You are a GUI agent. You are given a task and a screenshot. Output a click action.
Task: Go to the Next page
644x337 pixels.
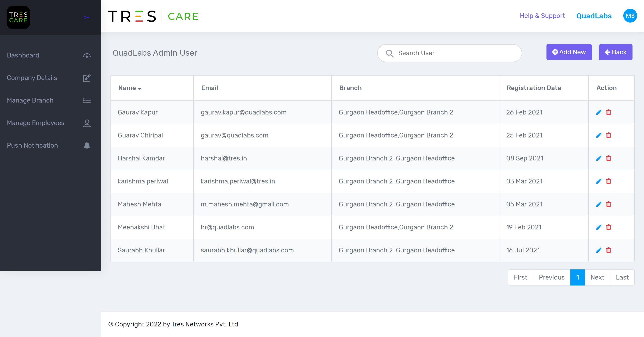pyautogui.click(x=597, y=277)
